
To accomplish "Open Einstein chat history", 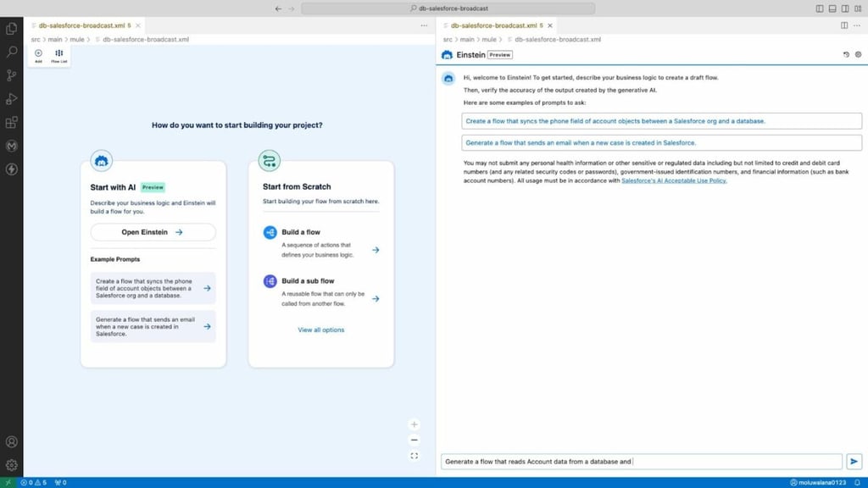I will 846,55.
